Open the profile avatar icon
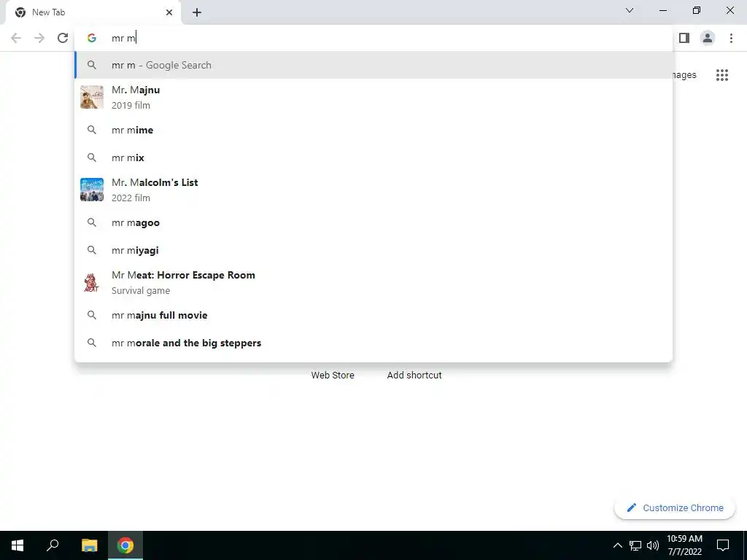 tap(708, 38)
